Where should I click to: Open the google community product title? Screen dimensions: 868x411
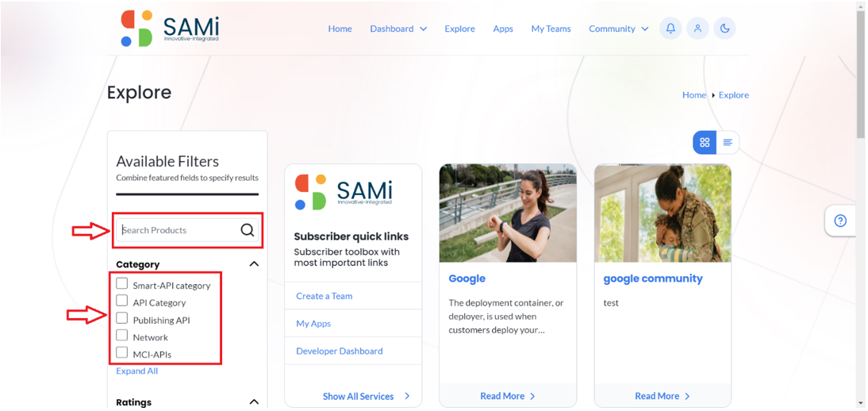point(653,278)
